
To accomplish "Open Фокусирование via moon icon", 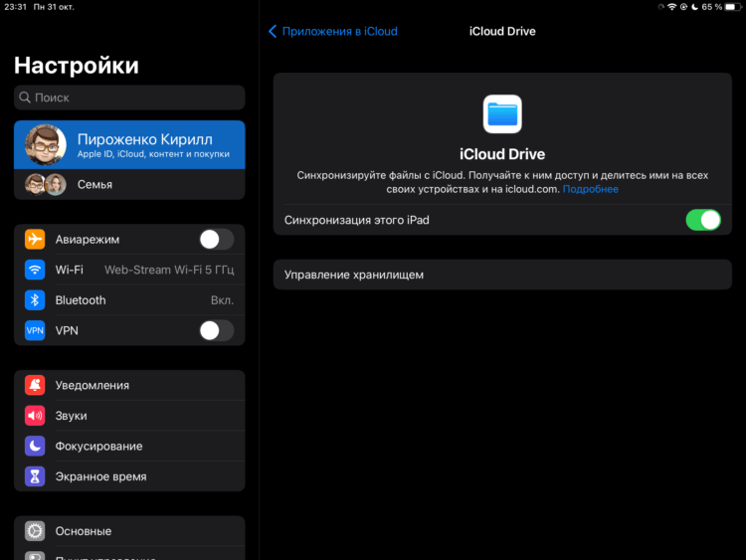I will [35, 446].
